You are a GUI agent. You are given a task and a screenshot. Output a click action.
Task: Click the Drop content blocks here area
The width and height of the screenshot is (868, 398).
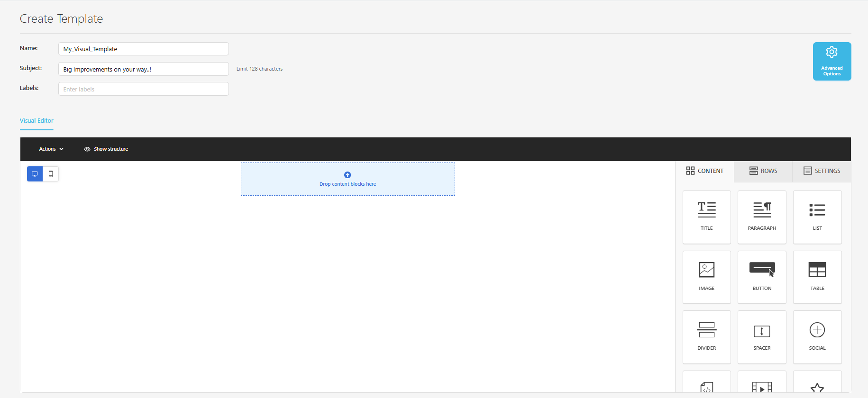pyautogui.click(x=347, y=179)
